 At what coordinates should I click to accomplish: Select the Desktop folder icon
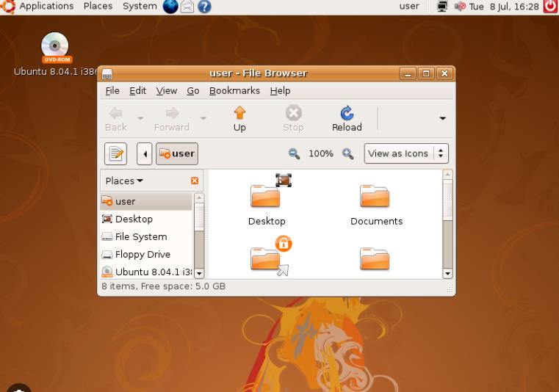pyautogui.click(x=265, y=196)
